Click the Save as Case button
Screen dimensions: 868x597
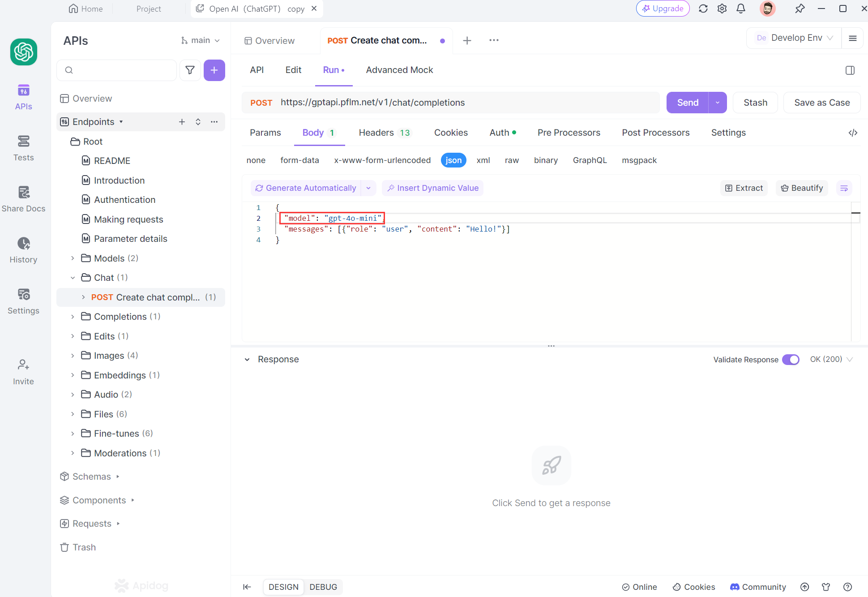[821, 103]
